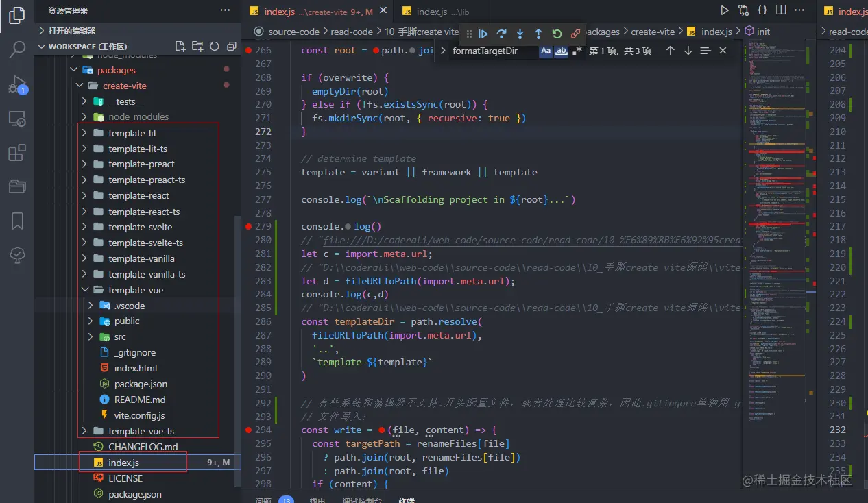
Task: Select index.js tab in right editor group
Action: click(845, 12)
